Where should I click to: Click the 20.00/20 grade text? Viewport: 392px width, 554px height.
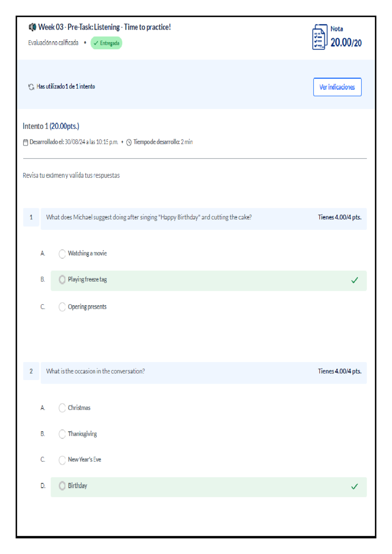coord(346,42)
